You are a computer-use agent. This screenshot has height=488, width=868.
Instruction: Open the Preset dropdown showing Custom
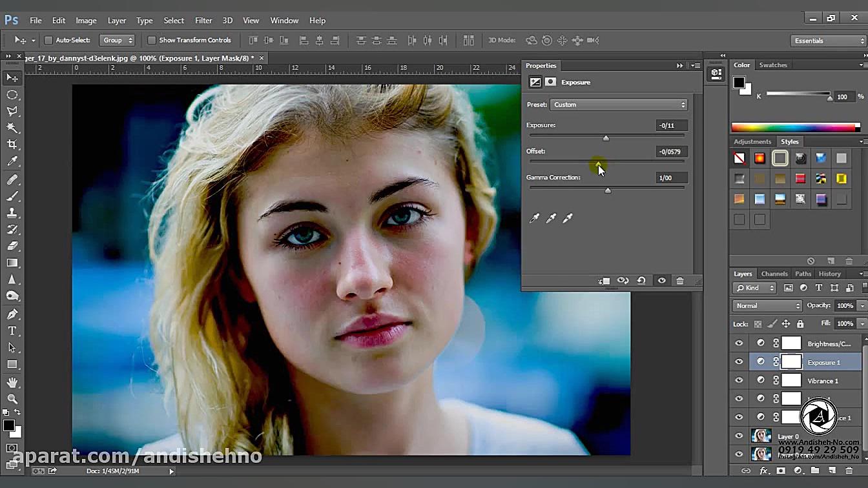[618, 105]
